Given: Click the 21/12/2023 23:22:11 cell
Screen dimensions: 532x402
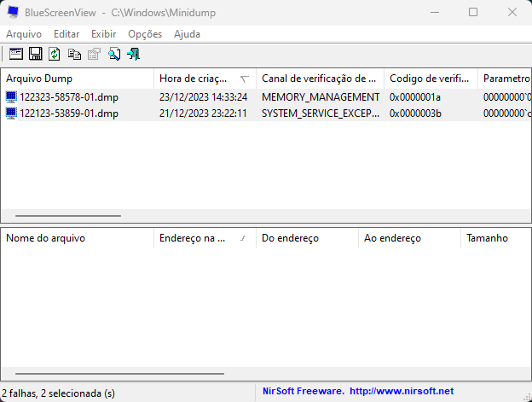Looking at the screenshot, I should (203, 113).
